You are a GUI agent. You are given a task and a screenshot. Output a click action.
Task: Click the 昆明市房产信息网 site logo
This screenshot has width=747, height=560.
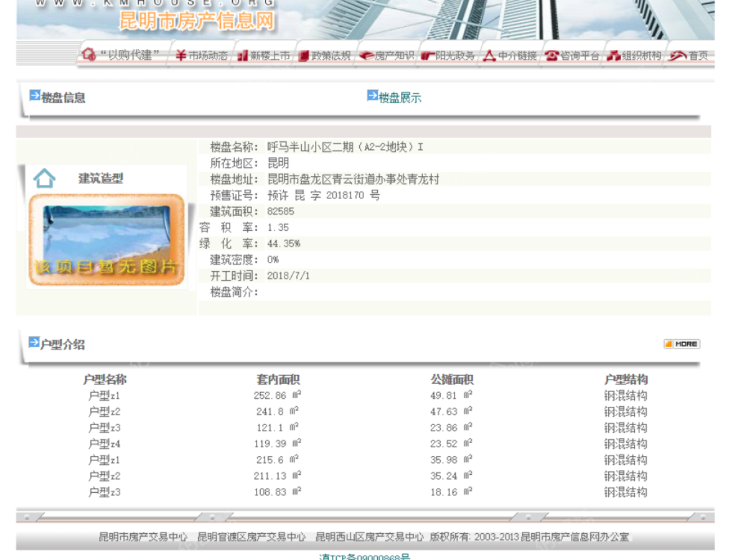(196, 22)
